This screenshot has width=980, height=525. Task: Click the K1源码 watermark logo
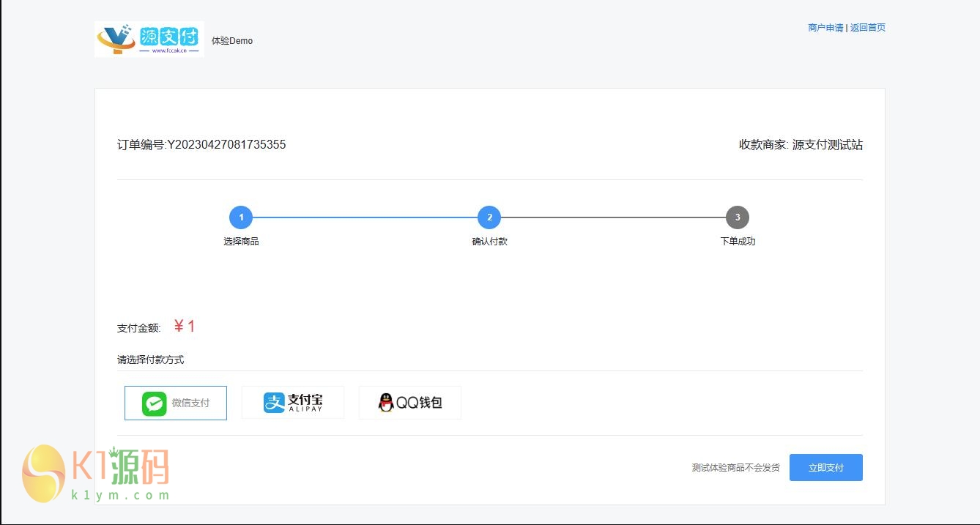[95, 472]
